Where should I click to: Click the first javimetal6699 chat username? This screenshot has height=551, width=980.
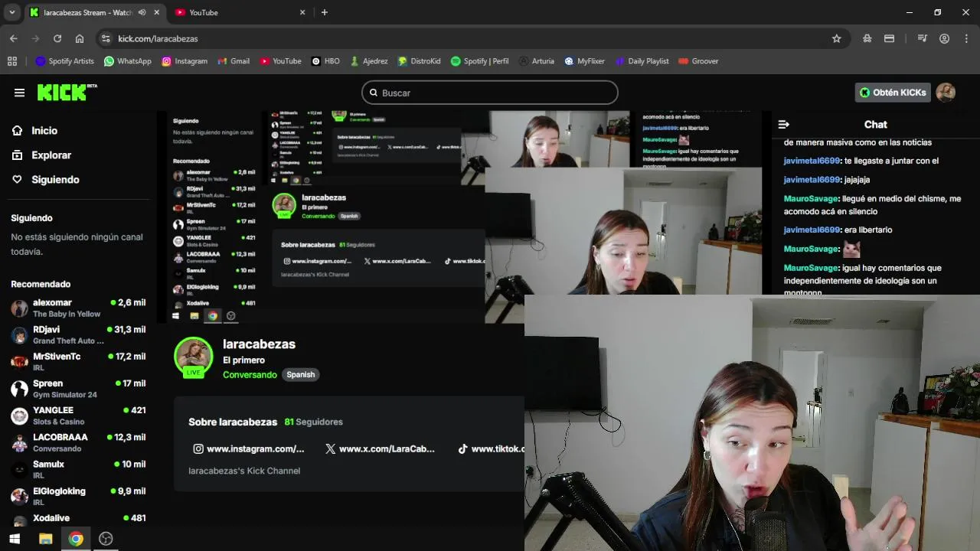[812, 161]
